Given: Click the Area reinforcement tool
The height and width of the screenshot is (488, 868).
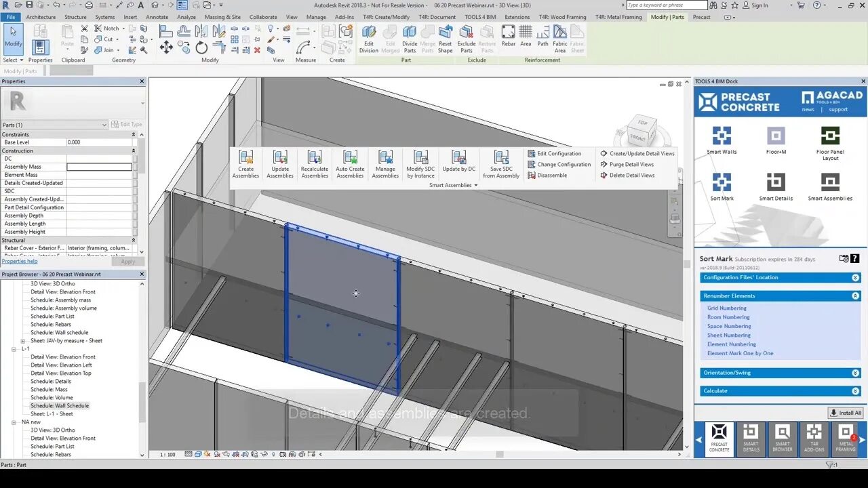Looking at the screenshot, I should pos(526,35).
